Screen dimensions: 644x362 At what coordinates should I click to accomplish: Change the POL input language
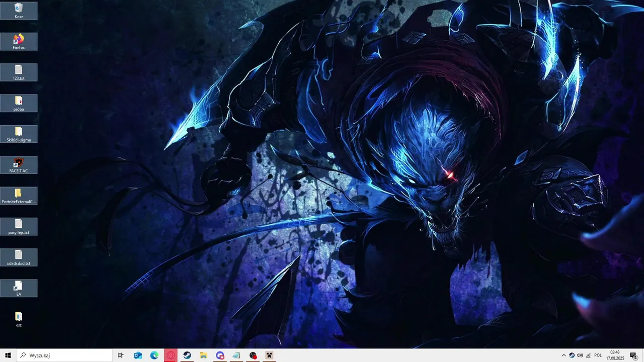click(x=598, y=355)
